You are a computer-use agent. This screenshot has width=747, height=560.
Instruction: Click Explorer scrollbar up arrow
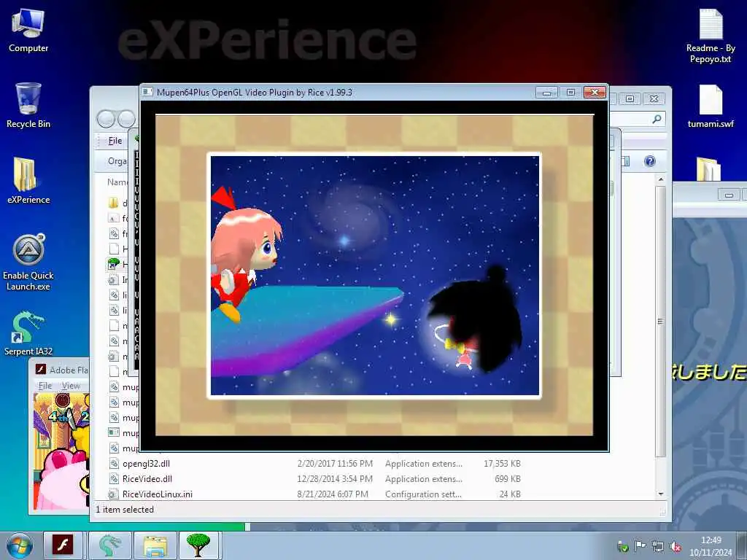660,179
